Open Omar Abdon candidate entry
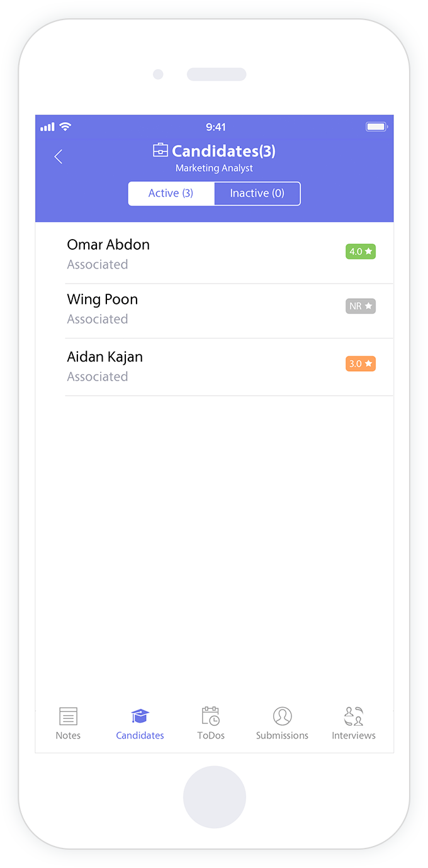Image resolution: width=428 pixels, height=868 pixels. coord(229,254)
